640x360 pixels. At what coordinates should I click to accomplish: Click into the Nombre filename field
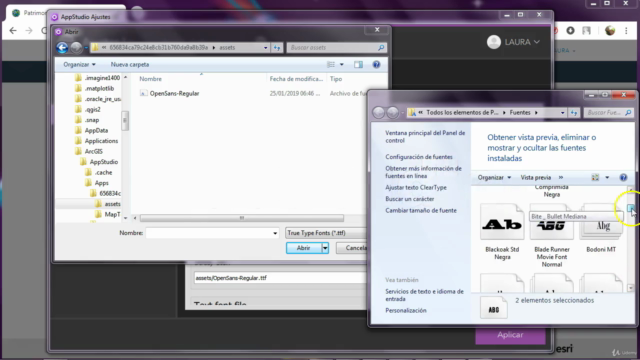(x=209, y=233)
